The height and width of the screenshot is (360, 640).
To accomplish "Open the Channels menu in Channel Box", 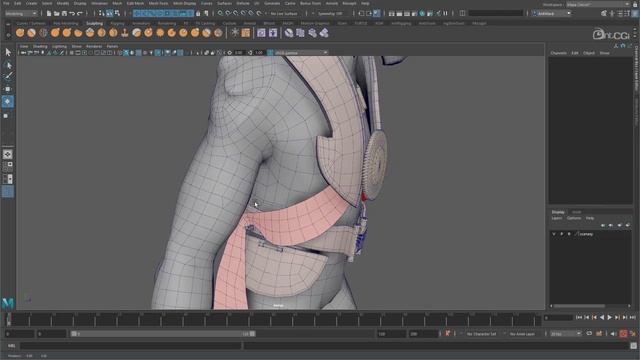I will coord(558,53).
